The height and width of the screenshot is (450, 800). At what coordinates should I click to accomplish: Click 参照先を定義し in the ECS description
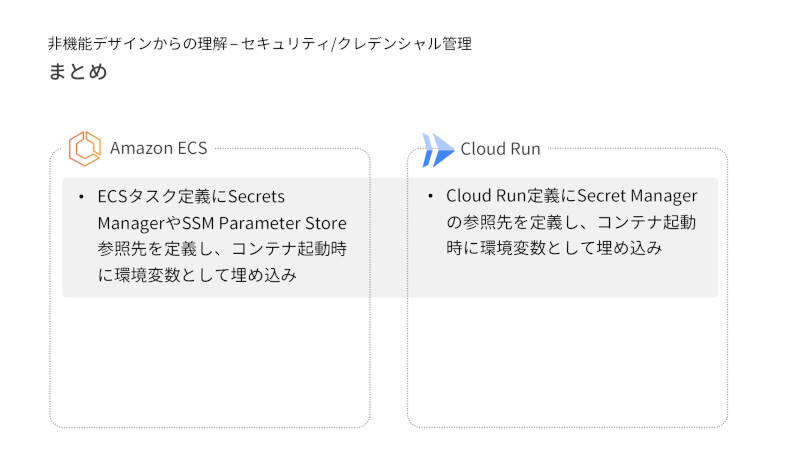150,249
